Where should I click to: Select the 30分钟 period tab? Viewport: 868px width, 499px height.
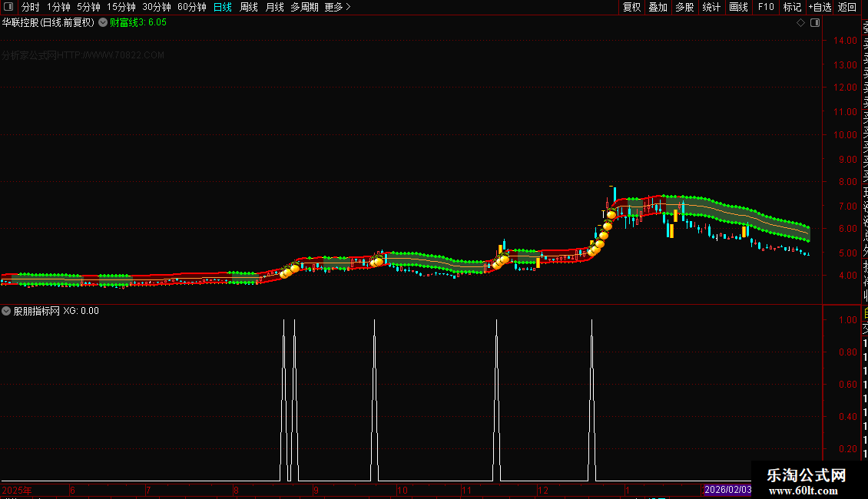tap(157, 7)
